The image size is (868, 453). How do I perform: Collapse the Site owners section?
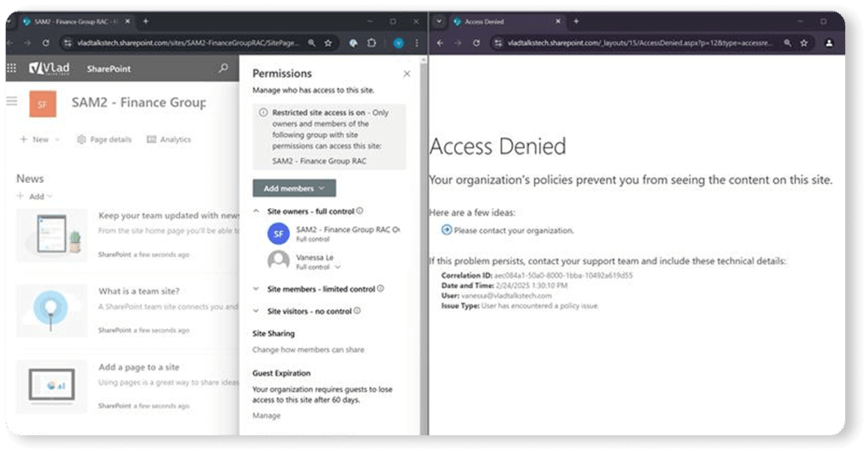[256, 212]
